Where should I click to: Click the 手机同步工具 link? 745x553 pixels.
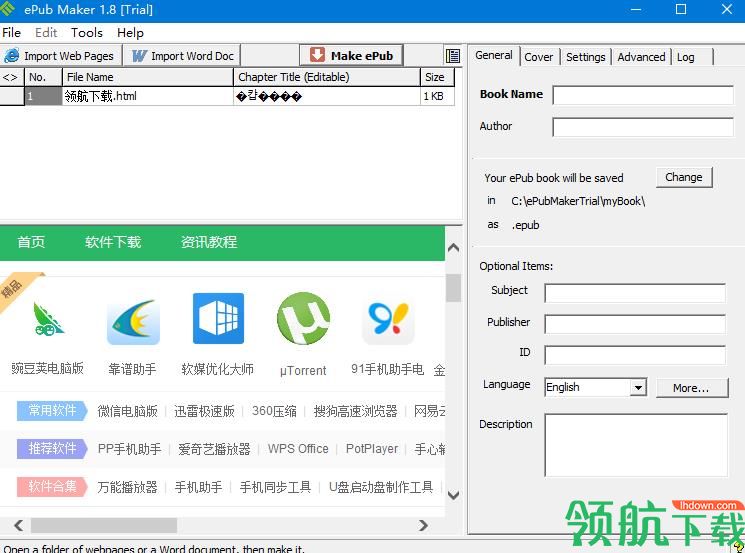tap(275, 487)
